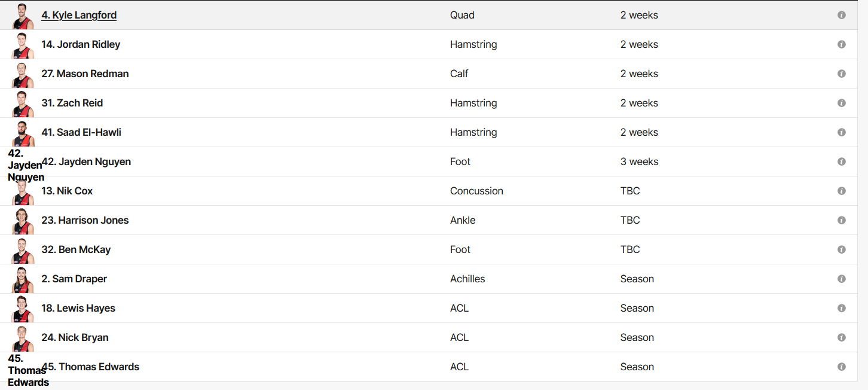The height and width of the screenshot is (390, 868).
Task: Select player name 14. Jordan Ridley
Action: click(81, 44)
